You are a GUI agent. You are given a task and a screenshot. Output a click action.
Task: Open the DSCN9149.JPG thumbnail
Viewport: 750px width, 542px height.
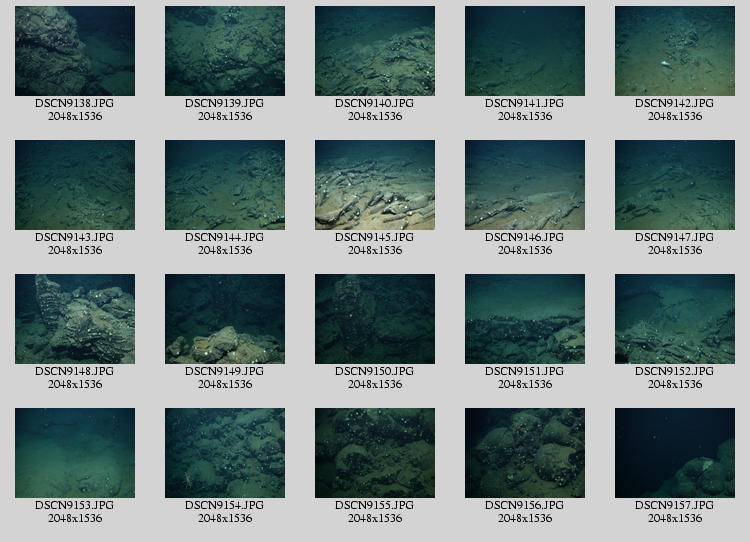coord(225,319)
